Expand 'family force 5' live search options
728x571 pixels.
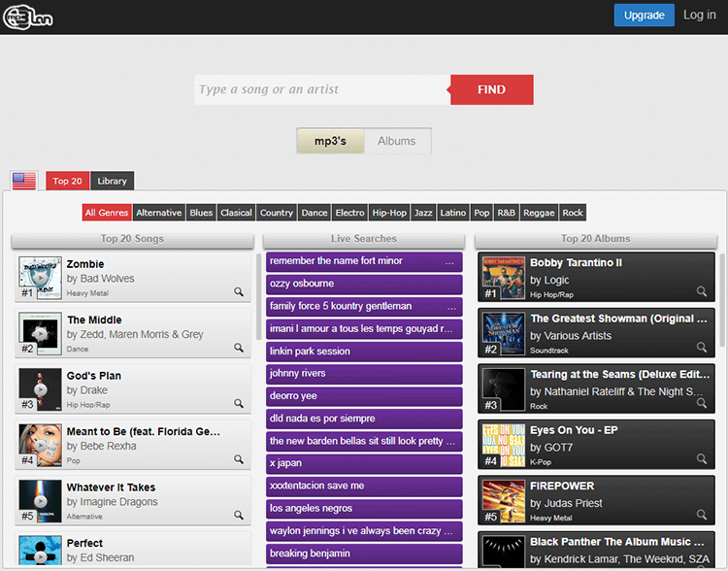click(x=449, y=307)
